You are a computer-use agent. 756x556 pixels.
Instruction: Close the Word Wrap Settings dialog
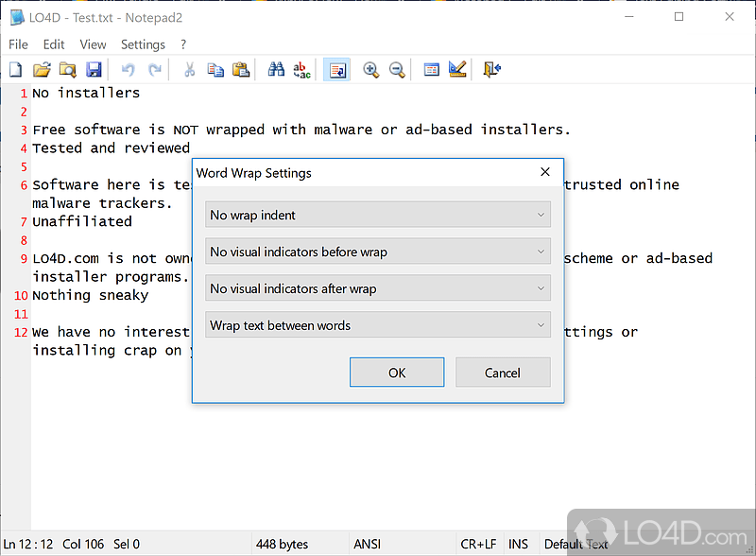click(545, 172)
